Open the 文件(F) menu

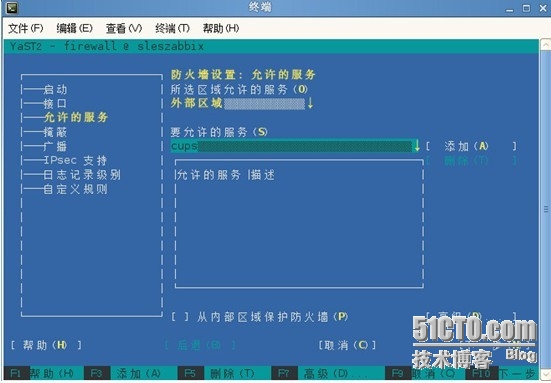tap(25, 28)
